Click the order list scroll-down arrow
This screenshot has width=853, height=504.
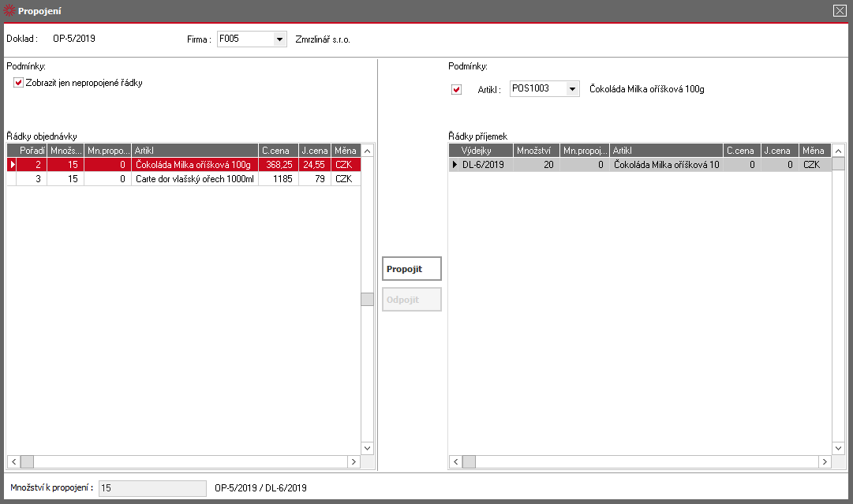coord(367,449)
